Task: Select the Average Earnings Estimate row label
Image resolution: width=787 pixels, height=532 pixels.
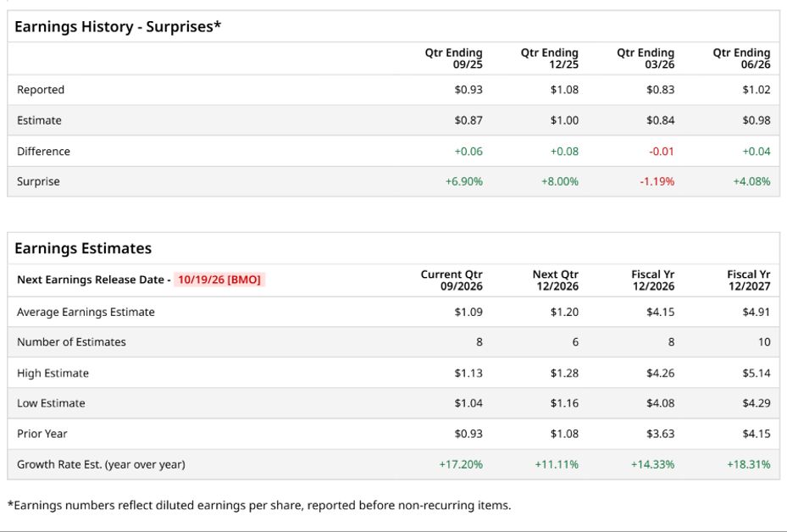Action: pos(86,313)
